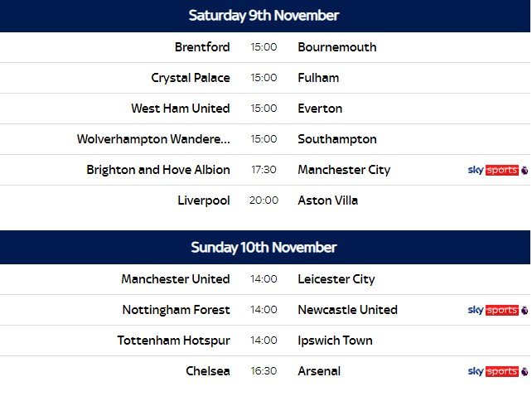
Task: Click Nottingham Forest team name
Action: click(176, 310)
